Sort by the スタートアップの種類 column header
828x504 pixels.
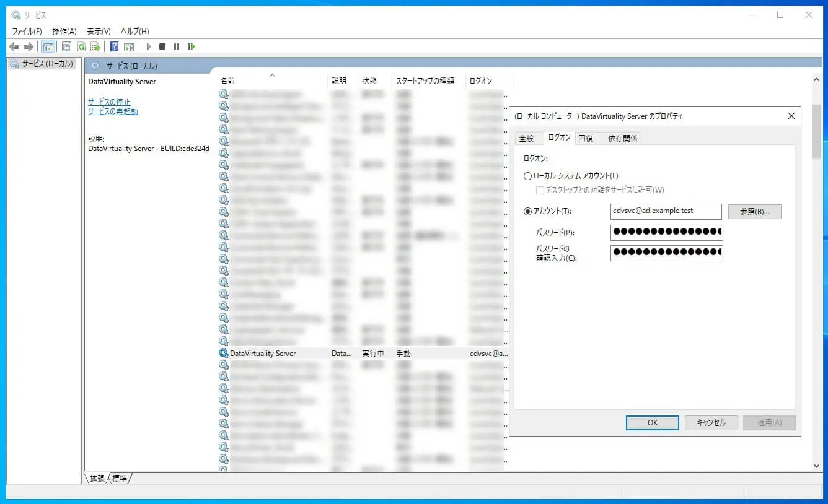pyautogui.click(x=429, y=80)
